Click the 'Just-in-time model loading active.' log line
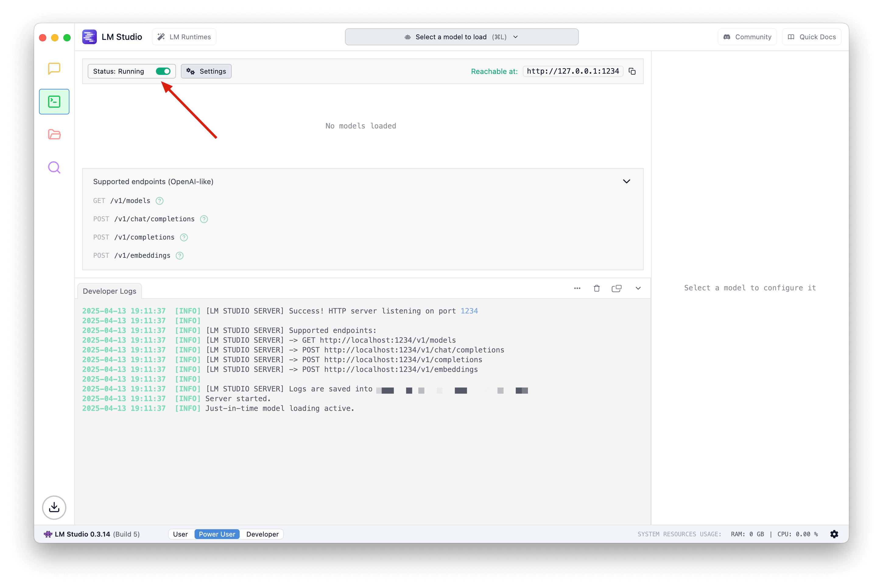 point(280,408)
